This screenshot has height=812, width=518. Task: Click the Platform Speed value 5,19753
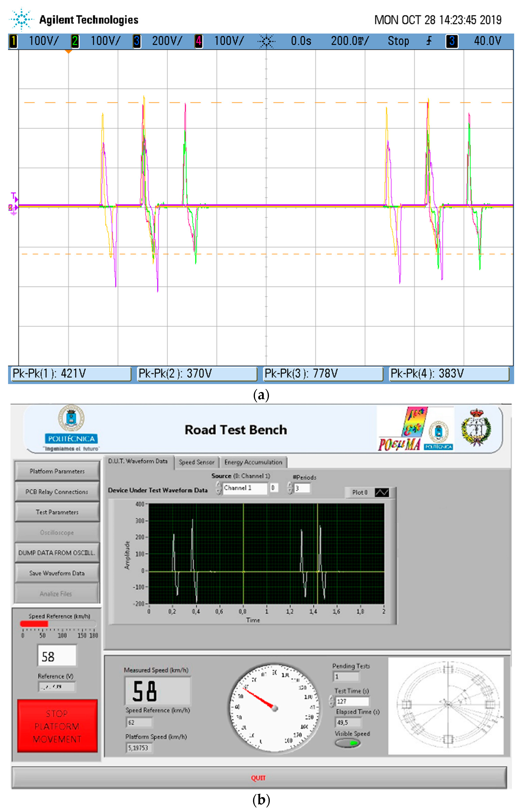139,748
